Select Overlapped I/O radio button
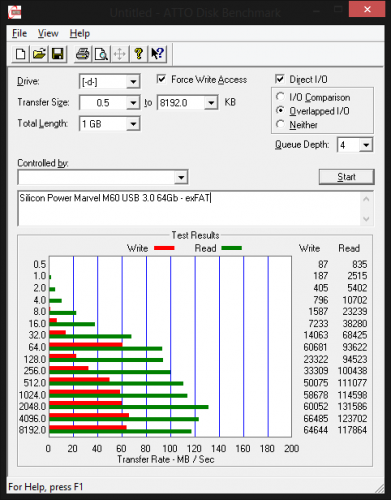Image resolution: width=391 pixels, height=500 pixels. coord(281,111)
